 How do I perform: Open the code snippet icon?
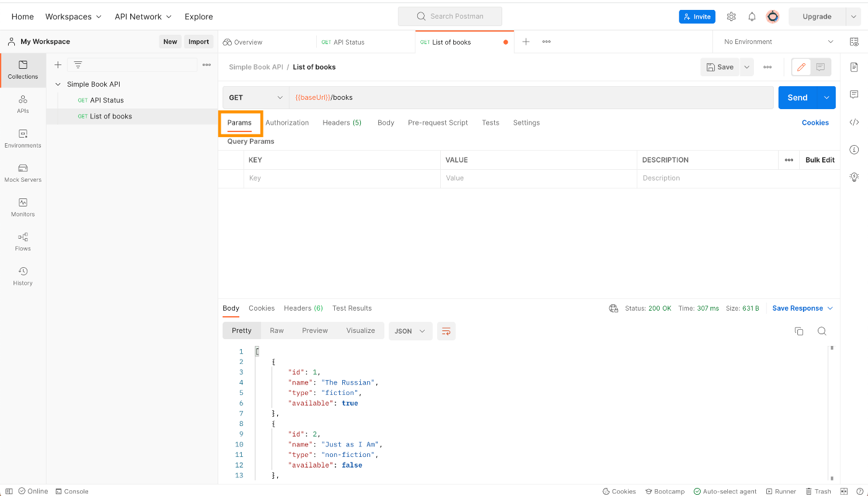[854, 122]
